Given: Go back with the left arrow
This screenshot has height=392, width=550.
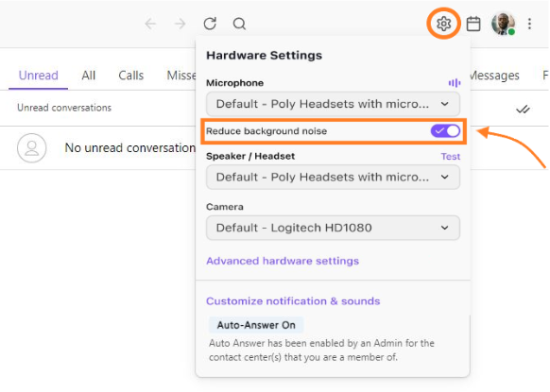Looking at the screenshot, I should pyautogui.click(x=151, y=24).
